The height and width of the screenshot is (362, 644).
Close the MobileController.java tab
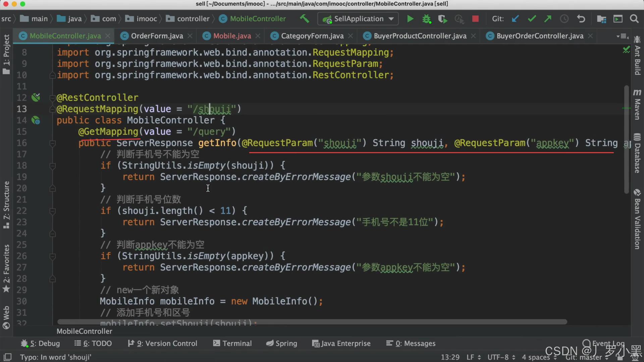click(107, 36)
